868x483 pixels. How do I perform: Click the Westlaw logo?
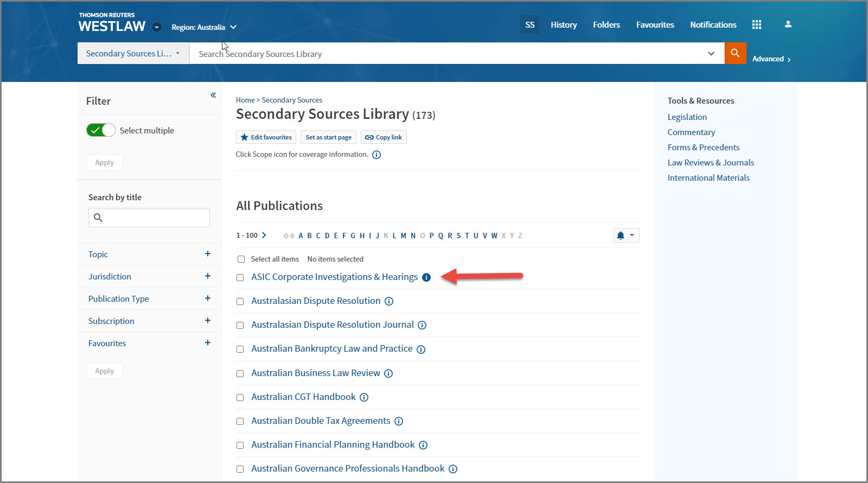pyautogui.click(x=112, y=23)
